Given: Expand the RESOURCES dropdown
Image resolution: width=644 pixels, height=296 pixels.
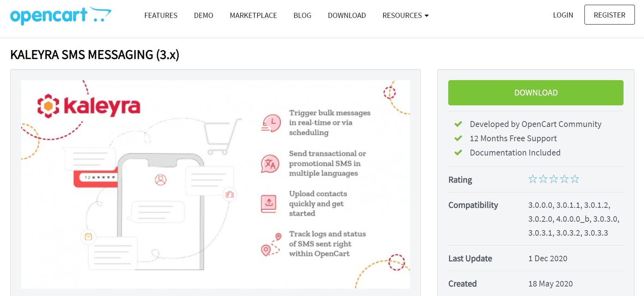Looking at the screenshot, I should [405, 15].
